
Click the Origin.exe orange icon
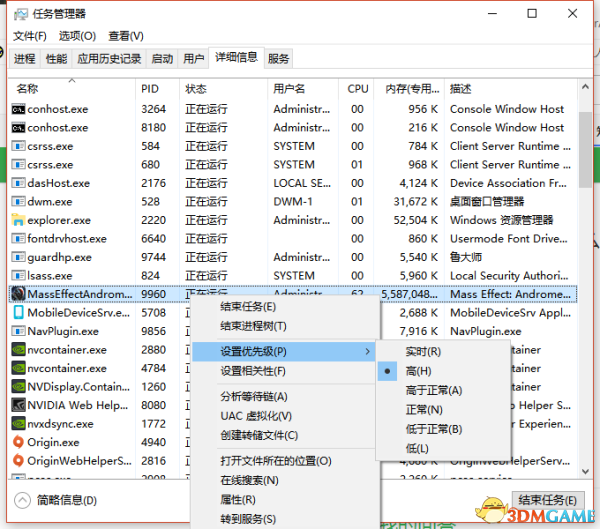(x=18, y=442)
